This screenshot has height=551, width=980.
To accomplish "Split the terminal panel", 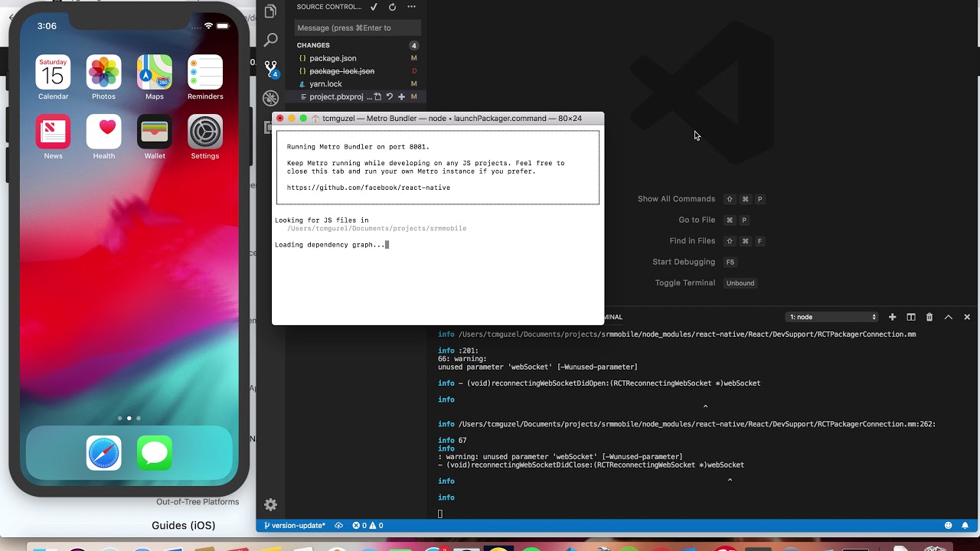I will click(x=911, y=317).
